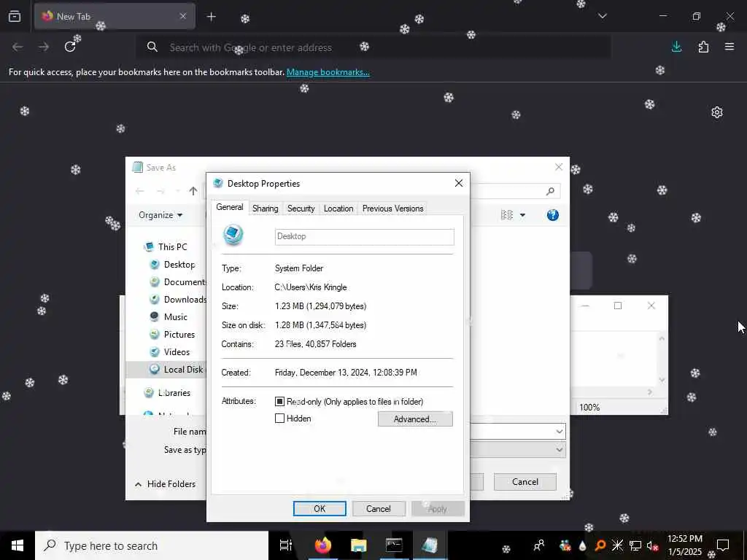
Task: Open the Organize dropdown menu
Action: [x=160, y=215]
